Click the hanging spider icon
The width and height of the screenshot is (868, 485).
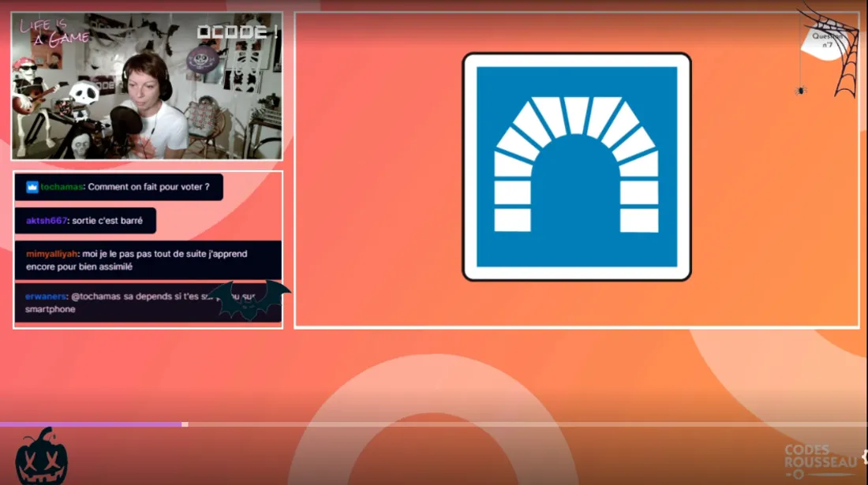[801, 90]
